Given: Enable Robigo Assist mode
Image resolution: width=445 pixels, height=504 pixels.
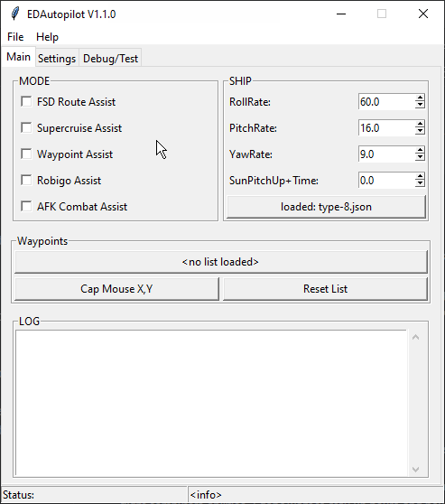Looking at the screenshot, I should 26,181.
